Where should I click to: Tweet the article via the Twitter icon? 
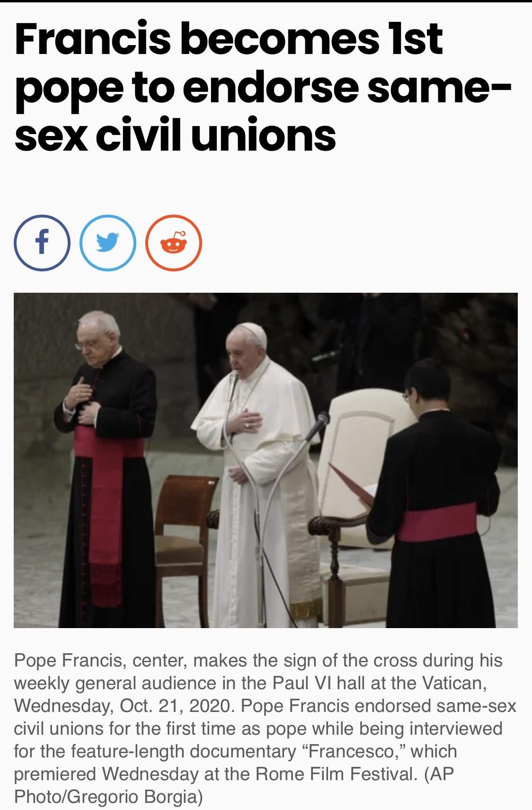pyautogui.click(x=108, y=243)
